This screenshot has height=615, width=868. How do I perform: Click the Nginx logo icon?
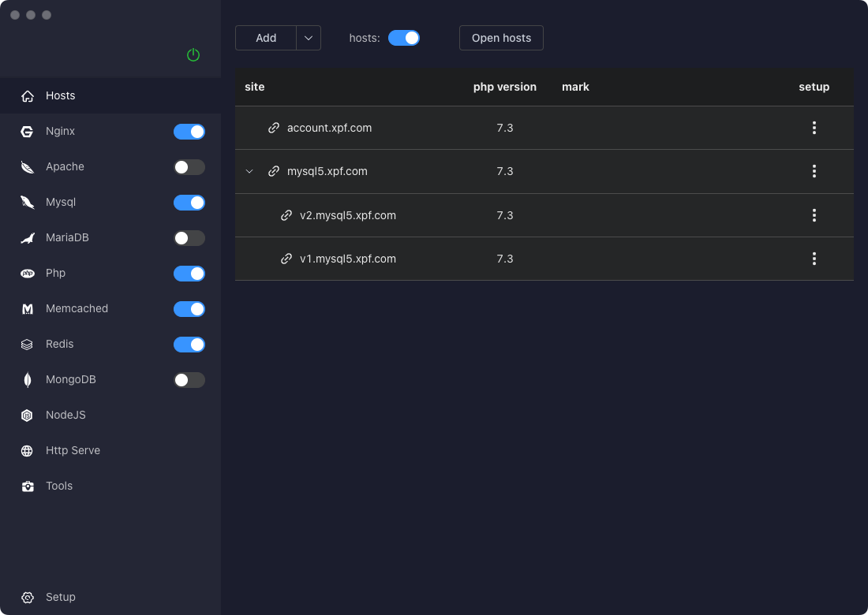(x=27, y=132)
